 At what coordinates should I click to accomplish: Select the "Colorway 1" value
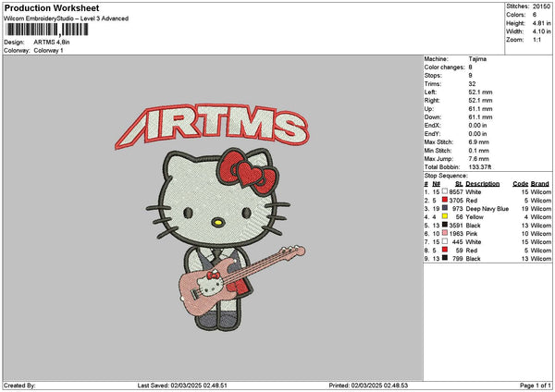click(x=48, y=51)
